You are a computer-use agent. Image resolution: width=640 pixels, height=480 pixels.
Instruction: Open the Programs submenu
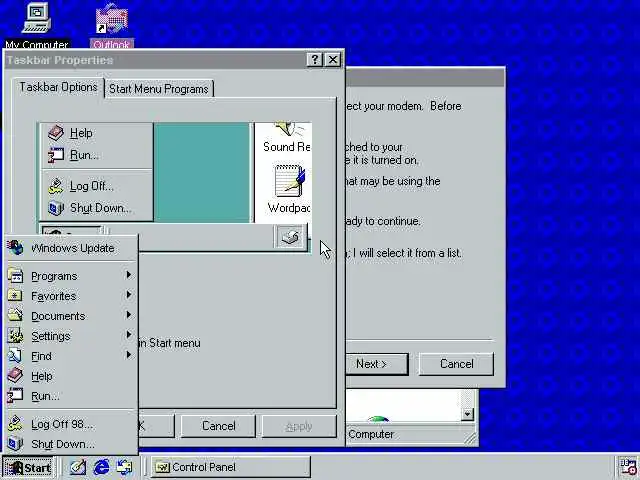pyautogui.click(x=72, y=276)
